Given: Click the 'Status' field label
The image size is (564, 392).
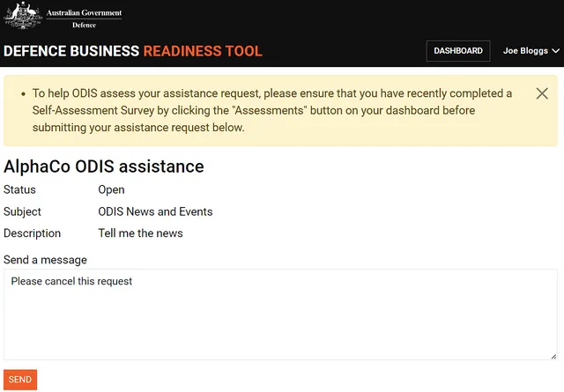Looking at the screenshot, I should pos(19,189).
